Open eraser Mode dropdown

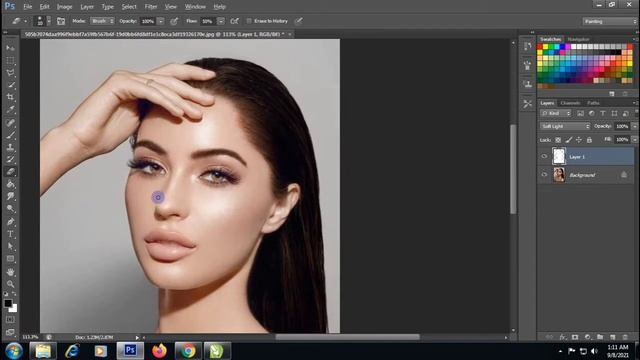point(102,21)
